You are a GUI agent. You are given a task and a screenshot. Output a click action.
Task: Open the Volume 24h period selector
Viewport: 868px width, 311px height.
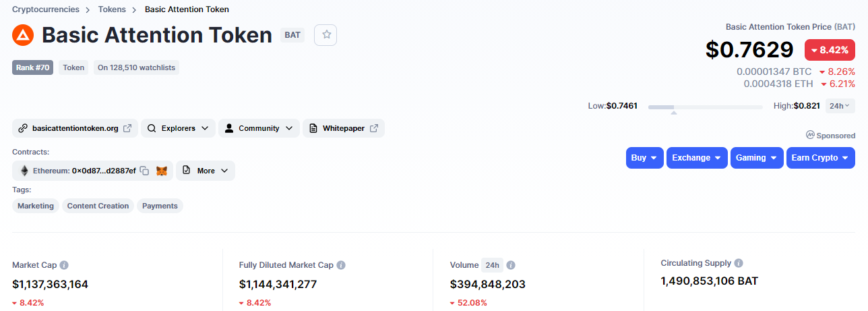(x=492, y=265)
